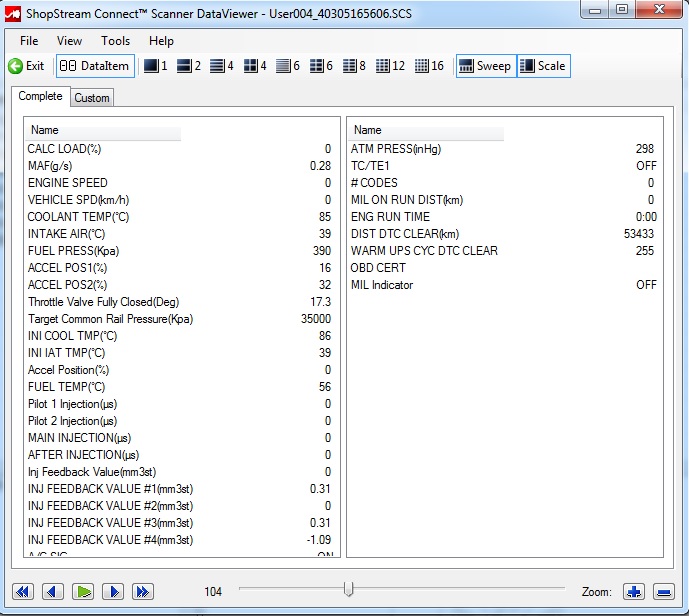Toggle the Sweep mode button
689x616 pixels.
tap(486, 66)
